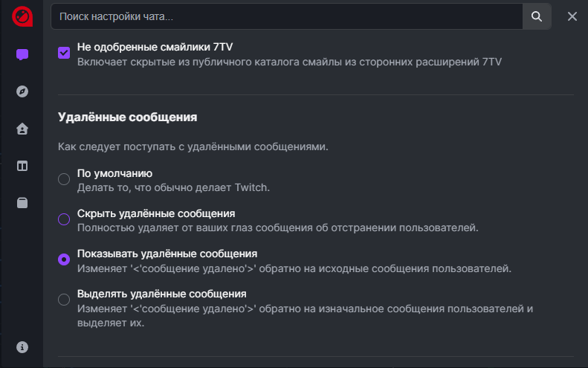Open the chat settings section icon

click(22, 54)
